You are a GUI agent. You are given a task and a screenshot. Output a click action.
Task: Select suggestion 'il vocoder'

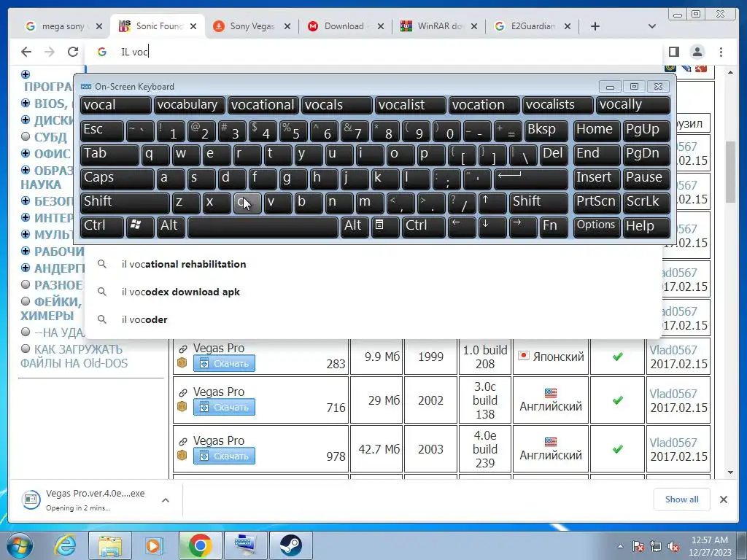click(374, 319)
